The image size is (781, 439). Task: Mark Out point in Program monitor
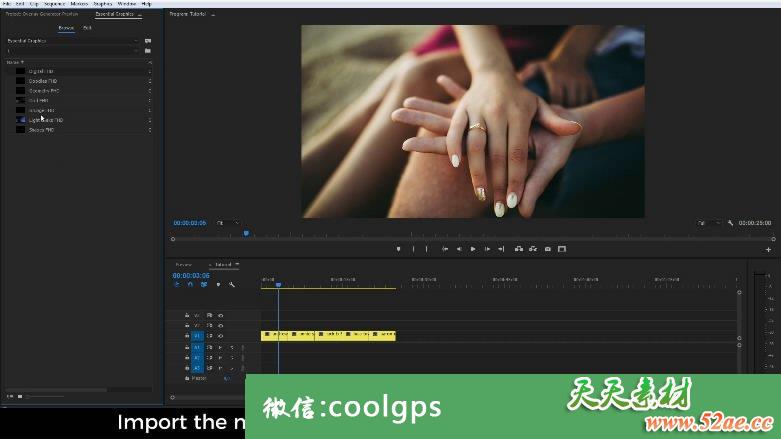[x=426, y=249]
